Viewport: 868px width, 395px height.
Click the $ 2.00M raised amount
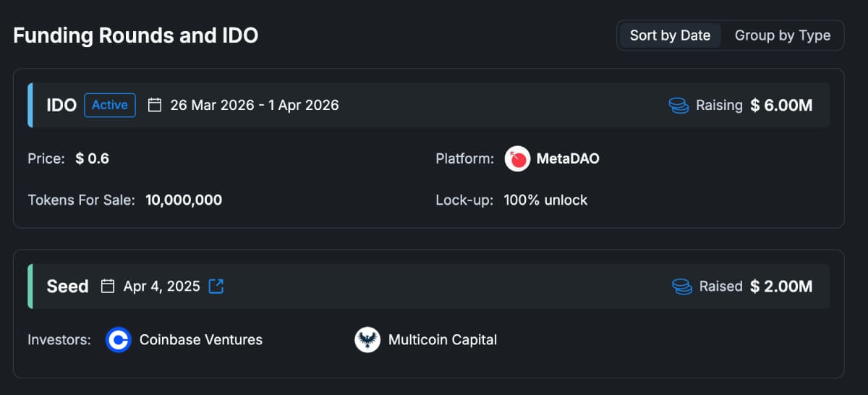tap(781, 286)
